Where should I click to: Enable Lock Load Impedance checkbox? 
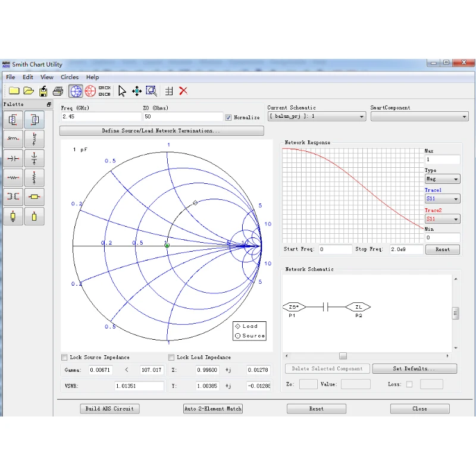(x=171, y=358)
